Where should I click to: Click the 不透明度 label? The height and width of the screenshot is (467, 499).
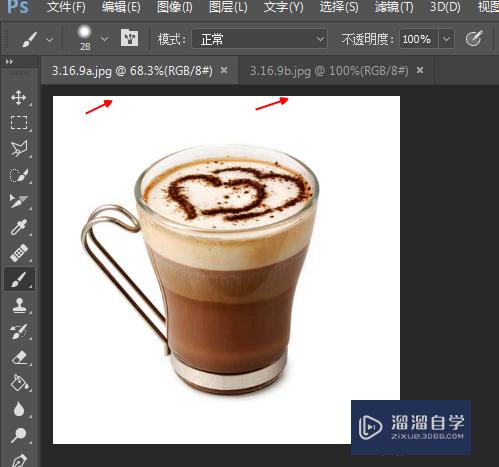point(368,39)
